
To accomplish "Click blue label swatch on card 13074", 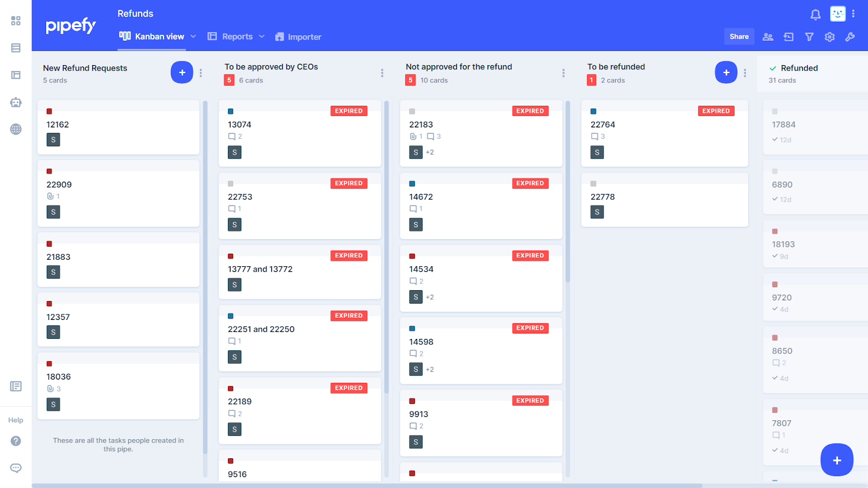I will click(x=231, y=111).
